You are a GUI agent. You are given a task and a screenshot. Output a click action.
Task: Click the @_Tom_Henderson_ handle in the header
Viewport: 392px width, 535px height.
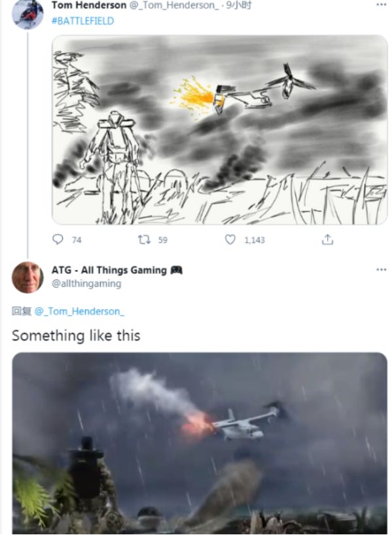(x=174, y=5)
